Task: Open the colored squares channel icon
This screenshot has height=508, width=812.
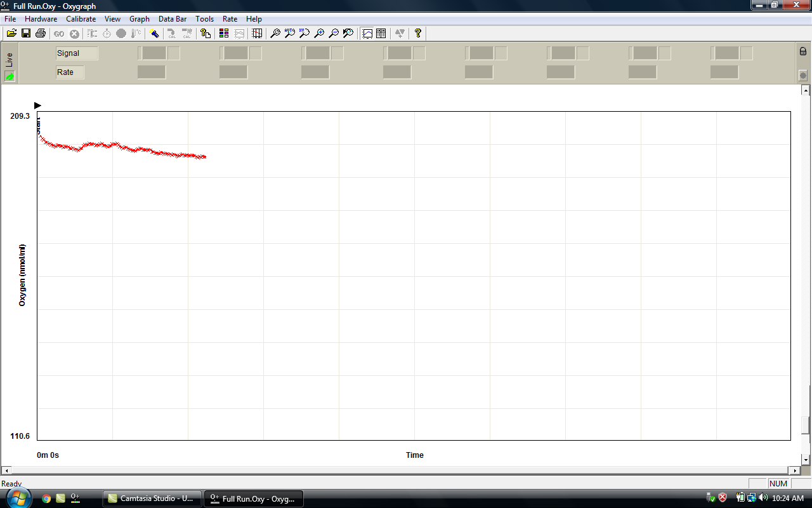Action: tap(224, 33)
